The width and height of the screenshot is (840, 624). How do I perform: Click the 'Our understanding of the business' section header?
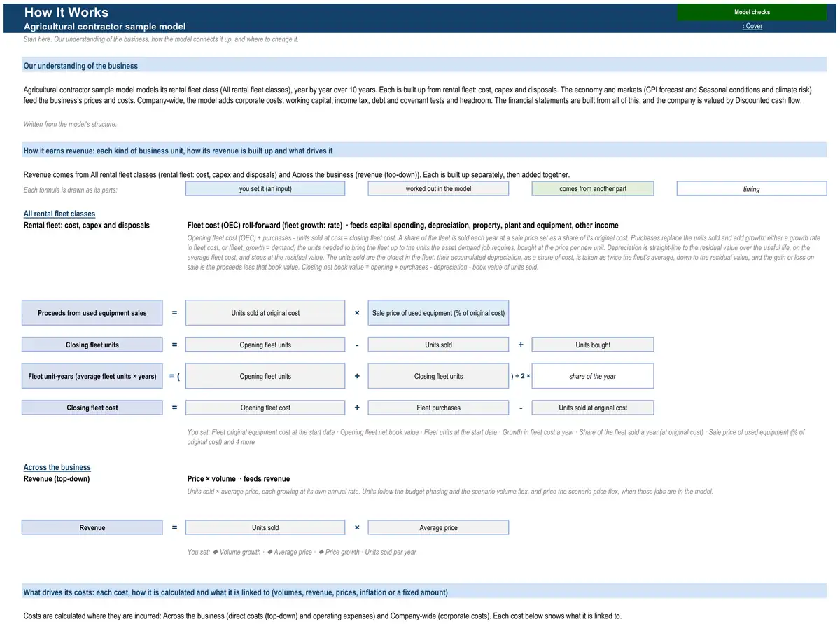point(424,65)
